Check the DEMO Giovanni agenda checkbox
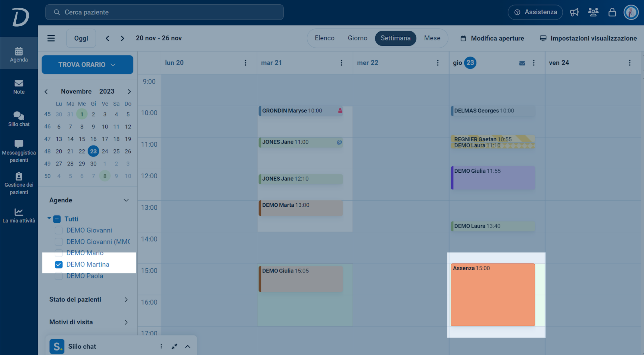Image resolution: width=644 pixels, height=355 pixels. coord(58,230)
